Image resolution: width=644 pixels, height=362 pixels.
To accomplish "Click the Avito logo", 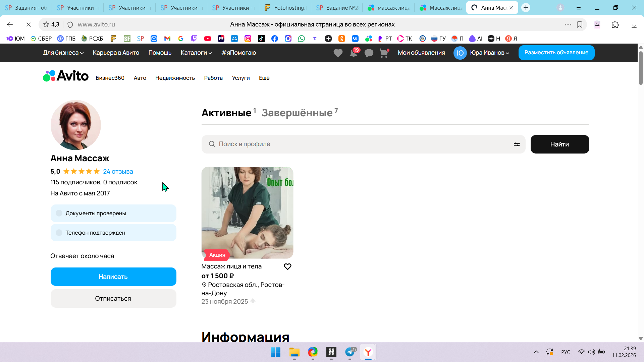I will coord(66,76).
